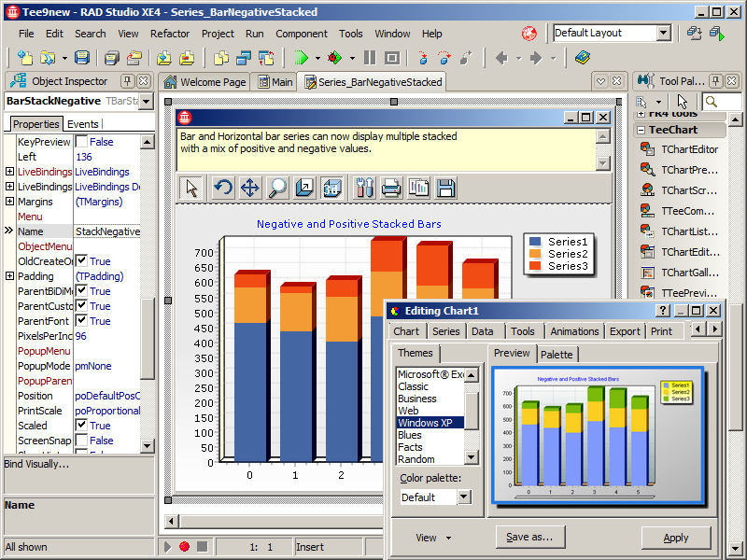Open the Series tab in Editing Chart1

click(446, 331)
